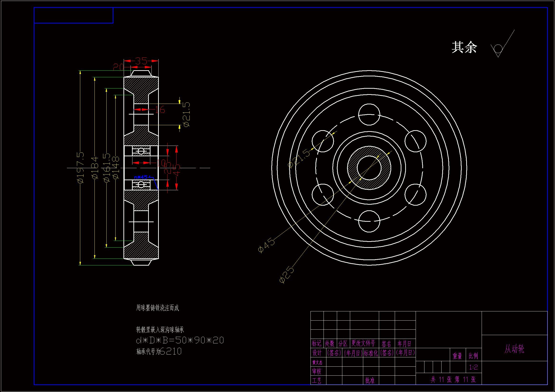The width and height of the screenshot is (555, 392).
Task: Click the 用球墨铸铁浇注而成 material note
Action: pos(157,308)
